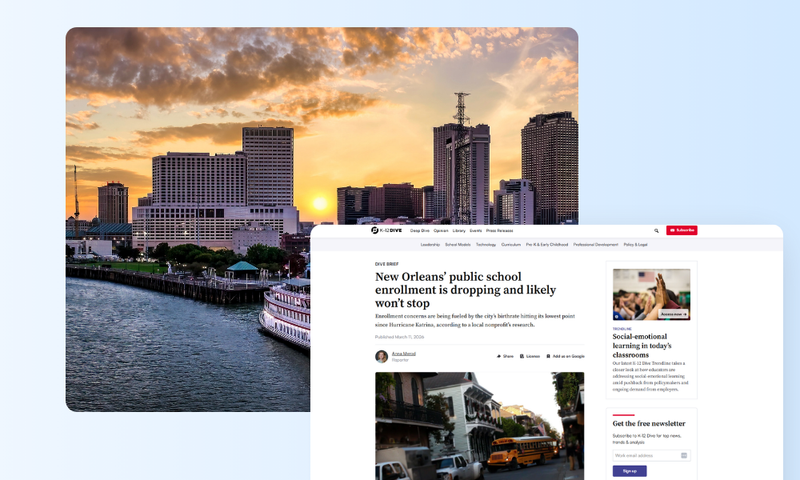The image size is (800, 480).
Task: Open Social-emotional learning in today's classrooms article
Action: coord(642,346)
